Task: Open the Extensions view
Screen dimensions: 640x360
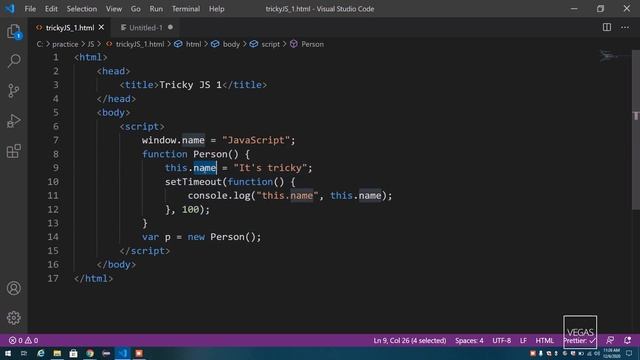Action: pos(13,151)
